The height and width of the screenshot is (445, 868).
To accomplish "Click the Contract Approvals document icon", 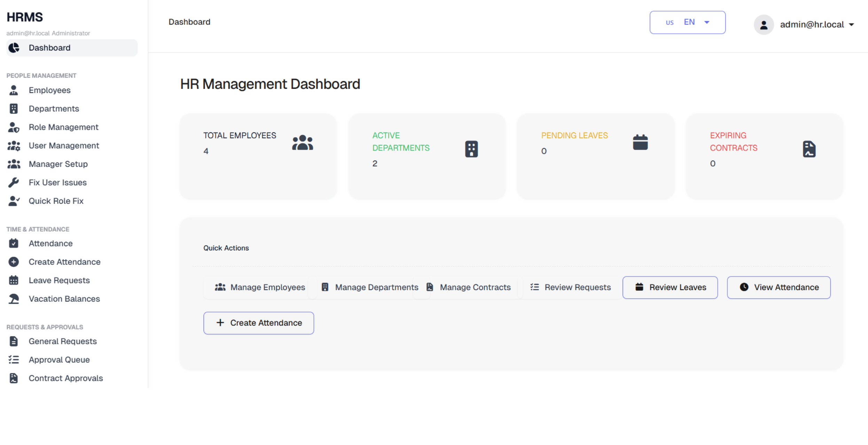I will click(14, 378).
